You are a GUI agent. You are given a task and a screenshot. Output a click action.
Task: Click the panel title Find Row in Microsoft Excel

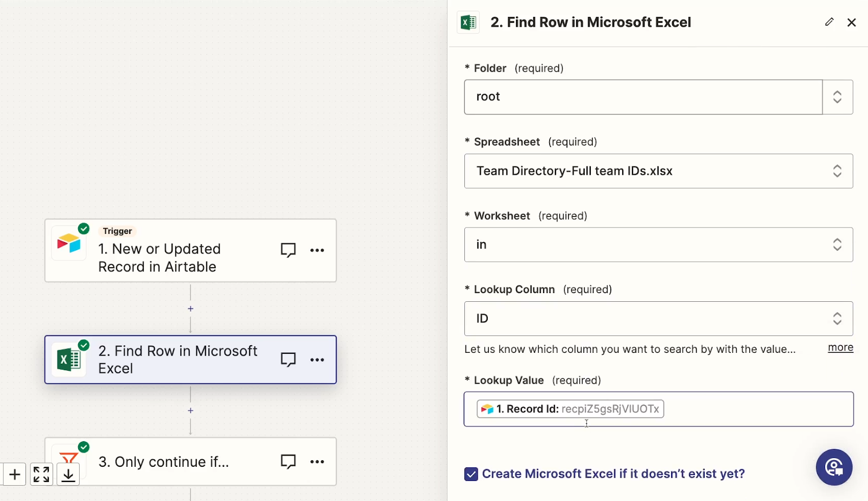(x=591, y=22)
